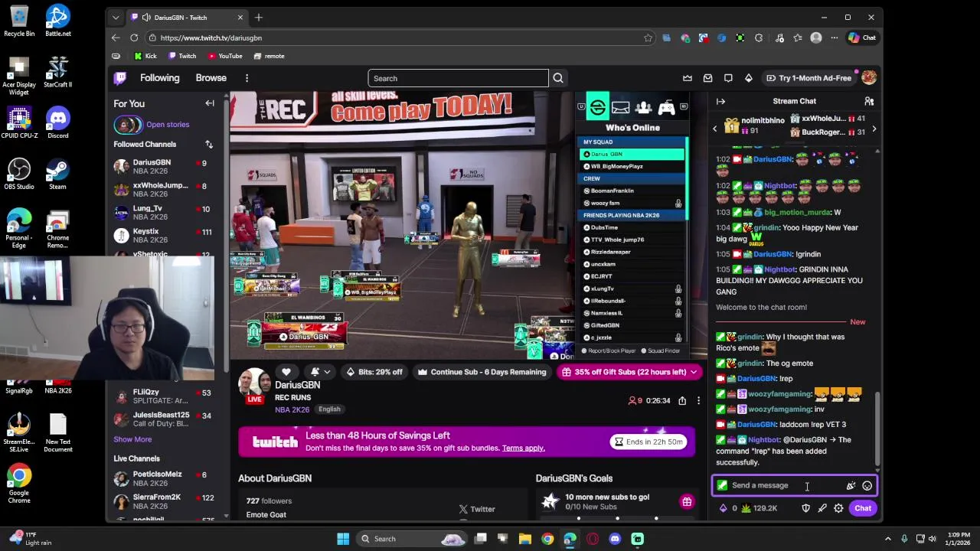Collapse the Stream Chat panel arrow
The height and width of the screenshot is (551, 980).
click(720, 101)
